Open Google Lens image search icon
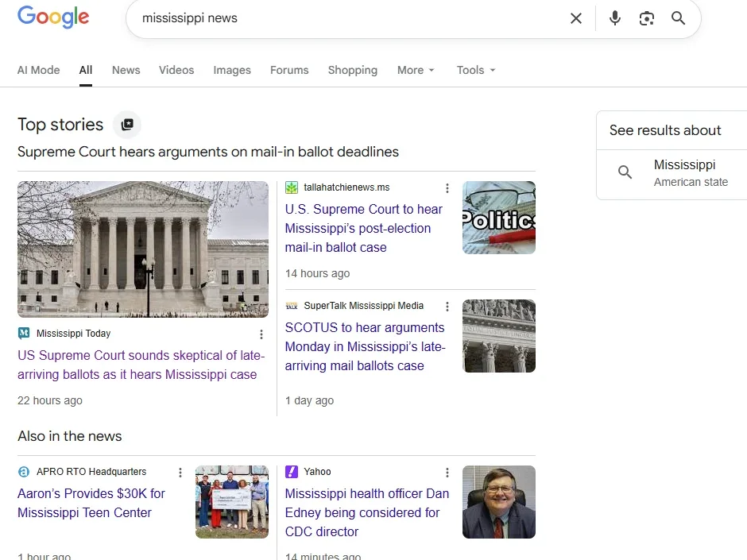 [647, 18]
